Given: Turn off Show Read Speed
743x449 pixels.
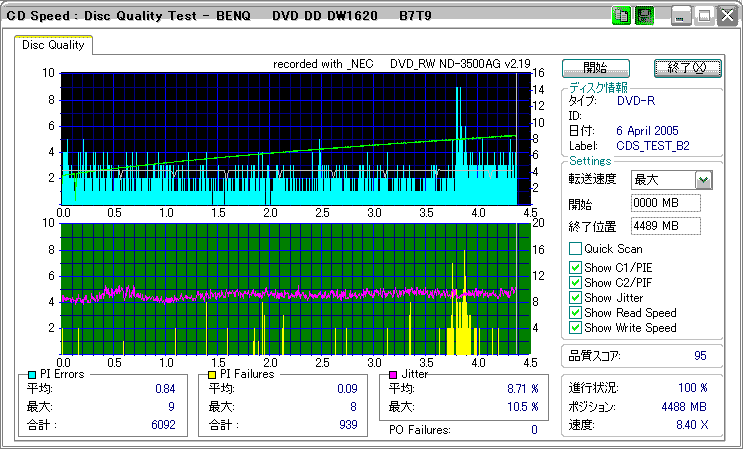Looking at the screenshot, I should click(x=575, y=312).
